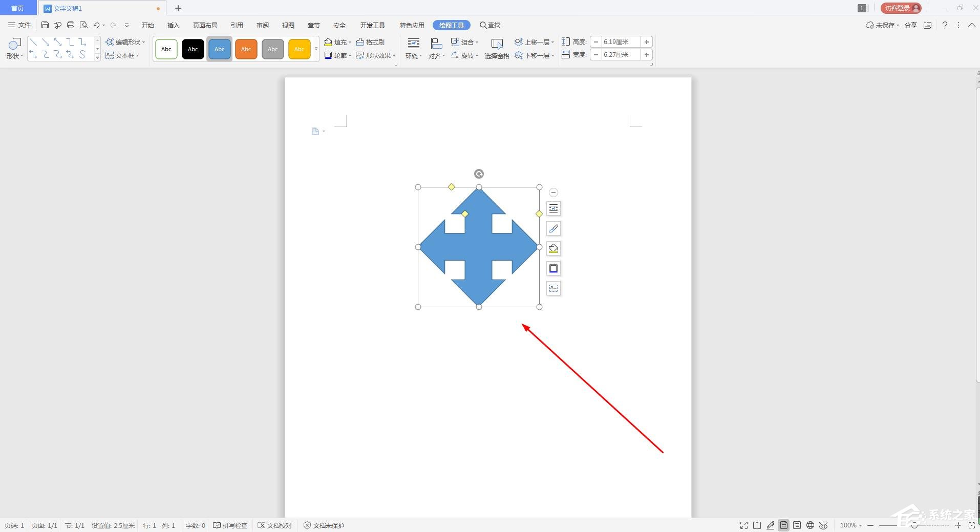Click the Share (分享) button
The width and height of the screenshot is (980, 532).
[910, 25]
